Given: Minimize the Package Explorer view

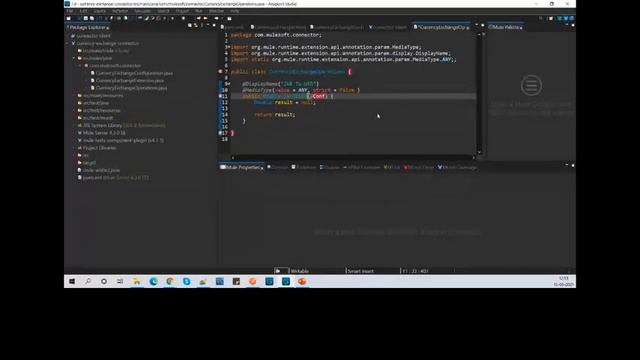Looking at the screenshot, I should pos(208,25).
